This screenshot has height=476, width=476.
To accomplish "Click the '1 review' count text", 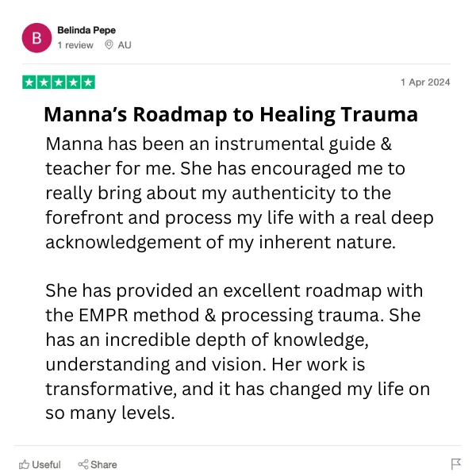I will click(75, 45).
